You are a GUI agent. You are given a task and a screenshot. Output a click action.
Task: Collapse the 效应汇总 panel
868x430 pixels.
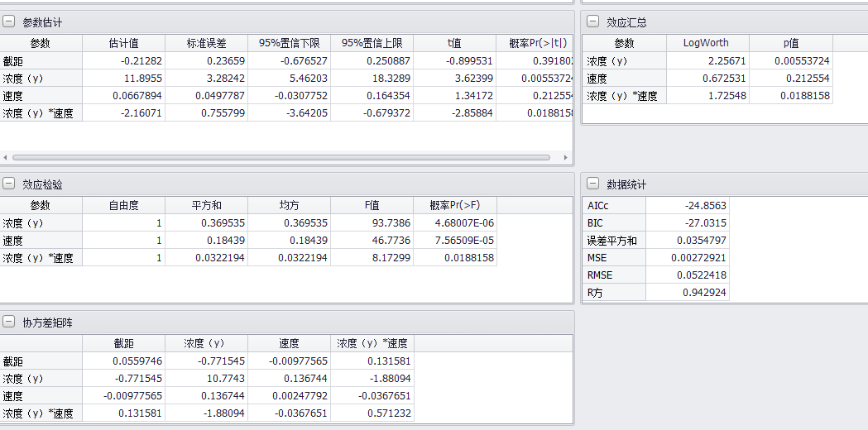(593, 22)
